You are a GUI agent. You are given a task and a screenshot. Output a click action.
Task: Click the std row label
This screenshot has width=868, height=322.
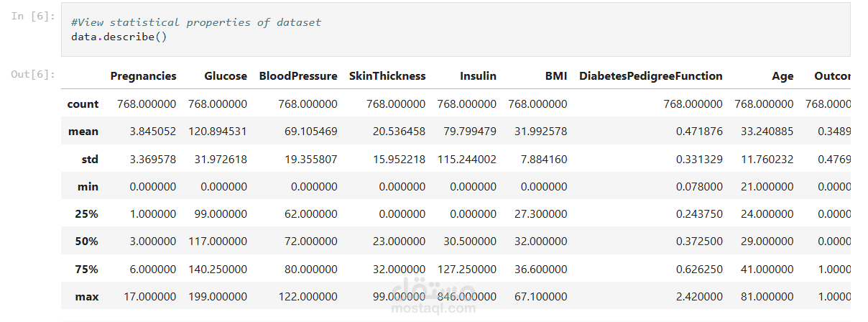click(x=88, y=159)
